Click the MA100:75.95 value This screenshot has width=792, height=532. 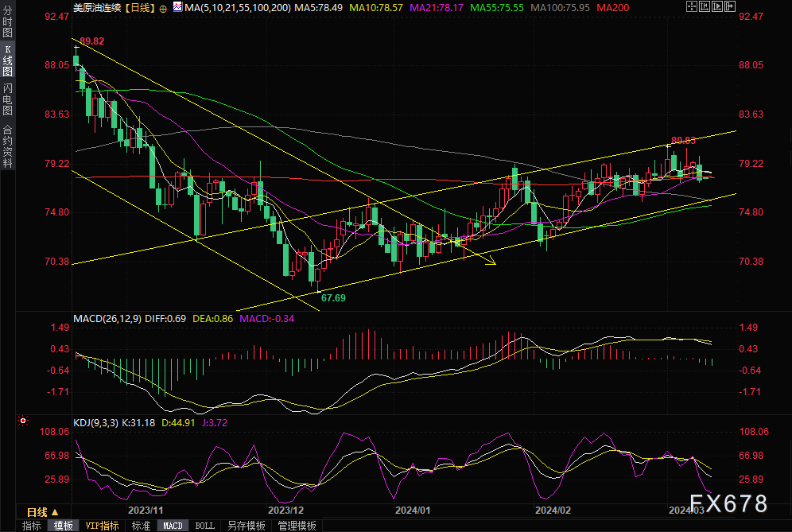point(560,8)
